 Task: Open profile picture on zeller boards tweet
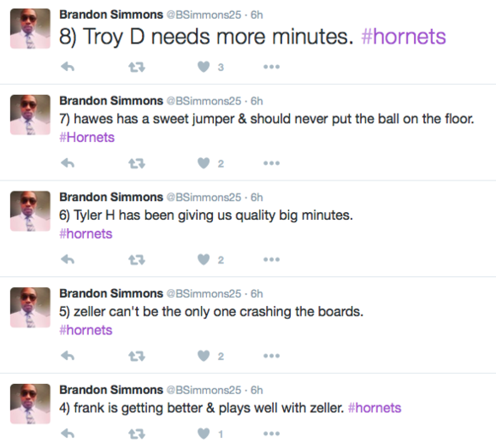click(31, 307)
